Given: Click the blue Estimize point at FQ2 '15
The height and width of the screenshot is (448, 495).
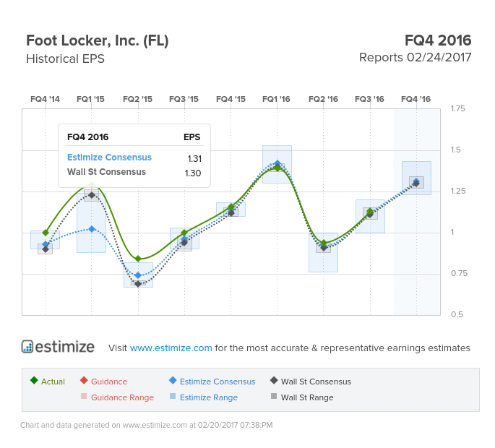Looking at the screenshot, I should click(x=138, y=275).
